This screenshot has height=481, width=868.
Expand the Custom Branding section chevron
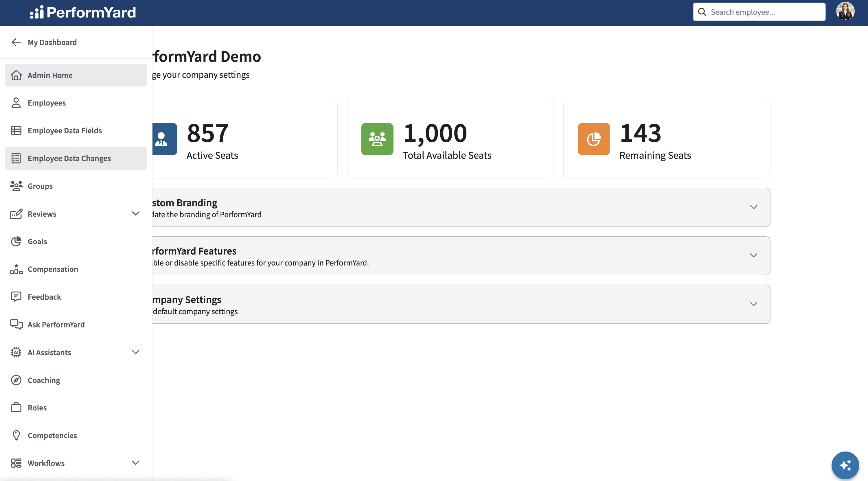(x=753, y=207)
